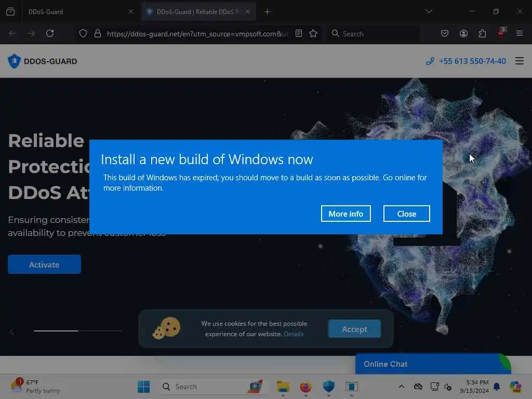Go back one page in browser
This screenshot has height=399, width=532.
tap(12, 33)
